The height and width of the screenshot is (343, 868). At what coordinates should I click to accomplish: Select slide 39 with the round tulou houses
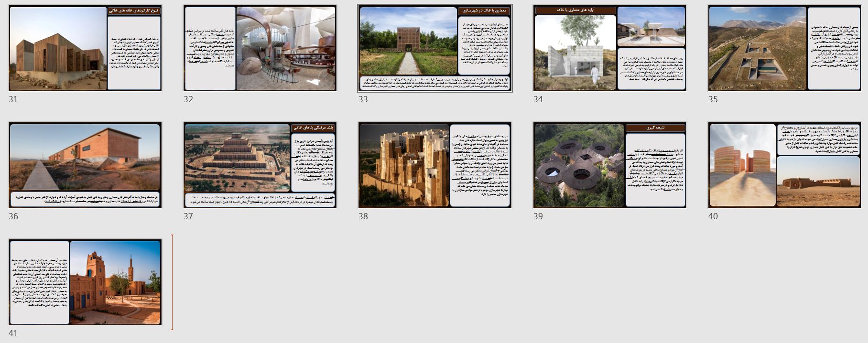[x=610, y=165]
